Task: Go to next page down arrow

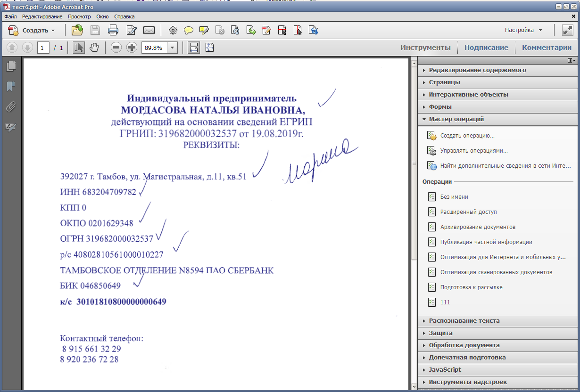Action: click(27, 48)
